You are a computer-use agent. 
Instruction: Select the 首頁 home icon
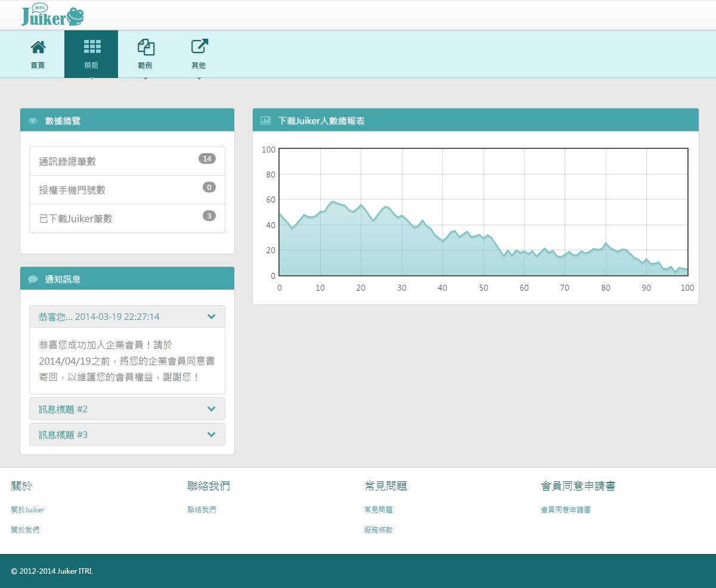[x=38, y=46]
